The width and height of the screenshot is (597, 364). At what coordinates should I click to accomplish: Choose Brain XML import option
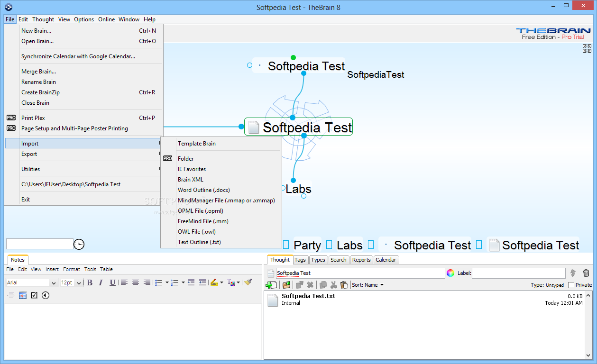click(221, 180)
